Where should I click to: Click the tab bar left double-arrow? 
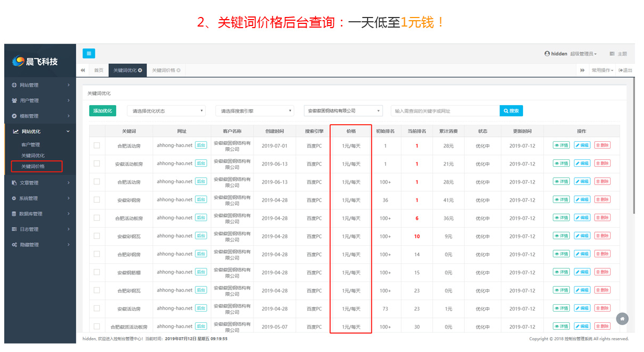[83, 70]
